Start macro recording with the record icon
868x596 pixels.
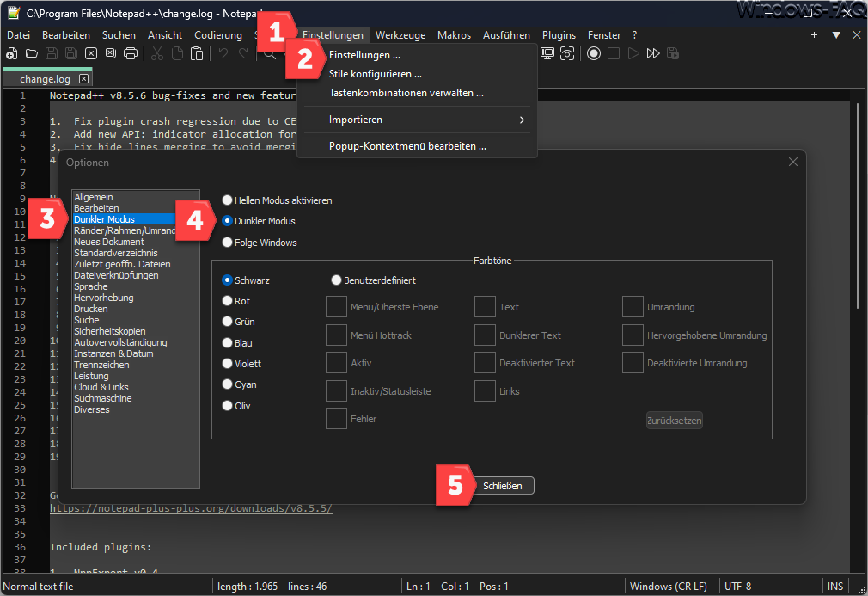tap(594, 53)
